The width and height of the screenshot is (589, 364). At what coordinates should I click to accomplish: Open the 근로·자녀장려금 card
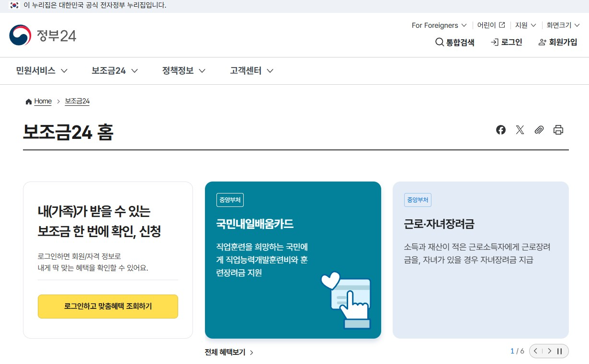(x=481, y=260)
